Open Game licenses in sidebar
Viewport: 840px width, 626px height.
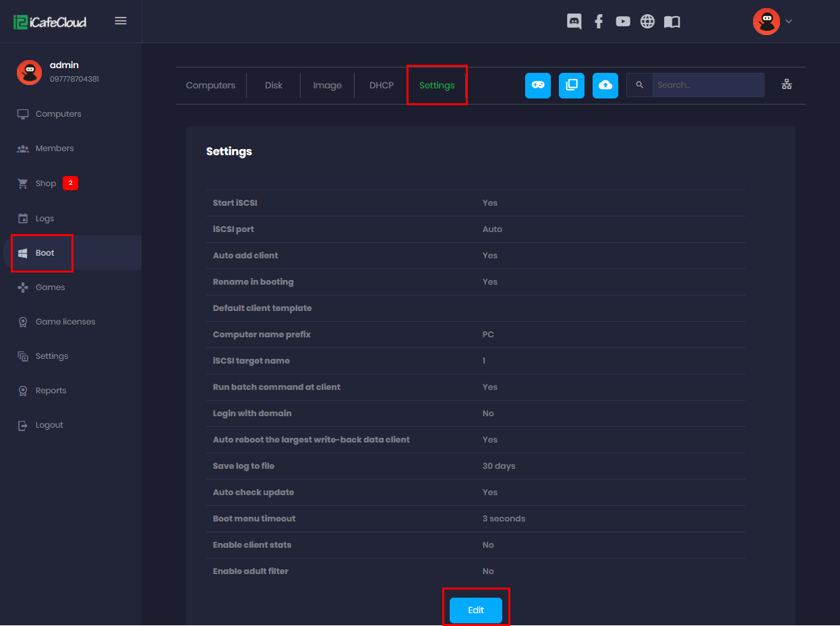point(65,322)
